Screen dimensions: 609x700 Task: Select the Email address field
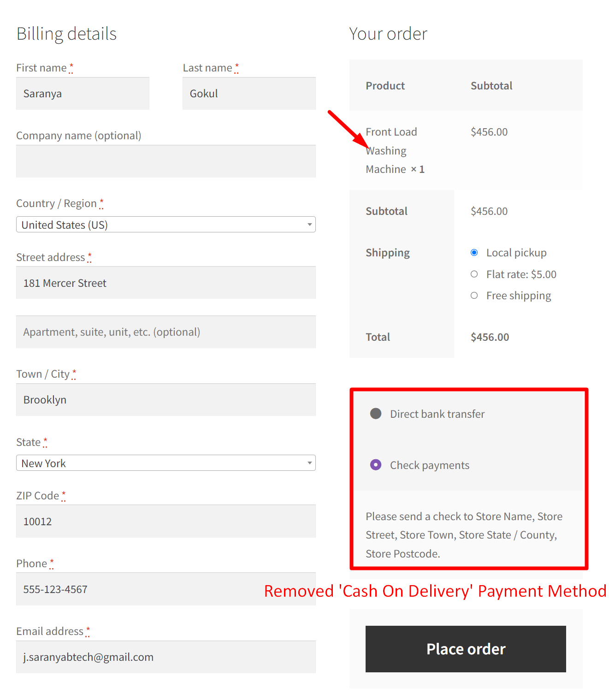[166, 657]
